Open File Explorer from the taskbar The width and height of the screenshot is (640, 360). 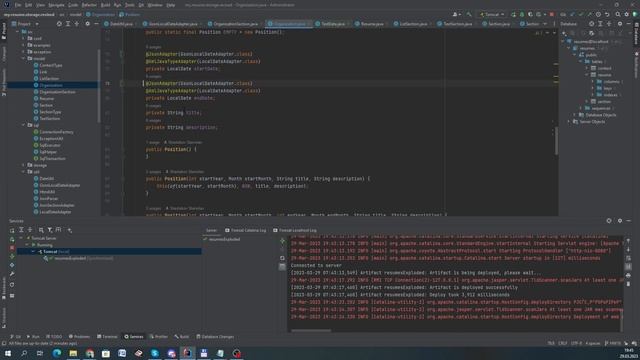[73, 353]
